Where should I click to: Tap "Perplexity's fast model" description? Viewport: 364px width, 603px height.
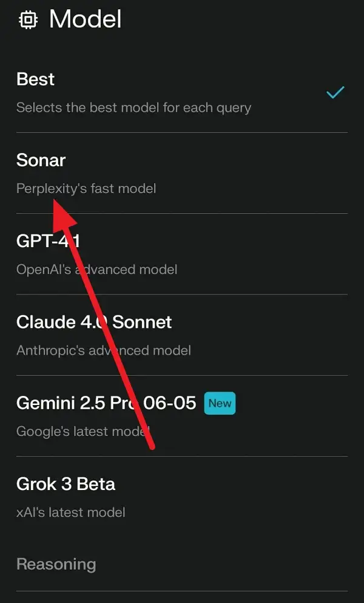coord(86,188)
